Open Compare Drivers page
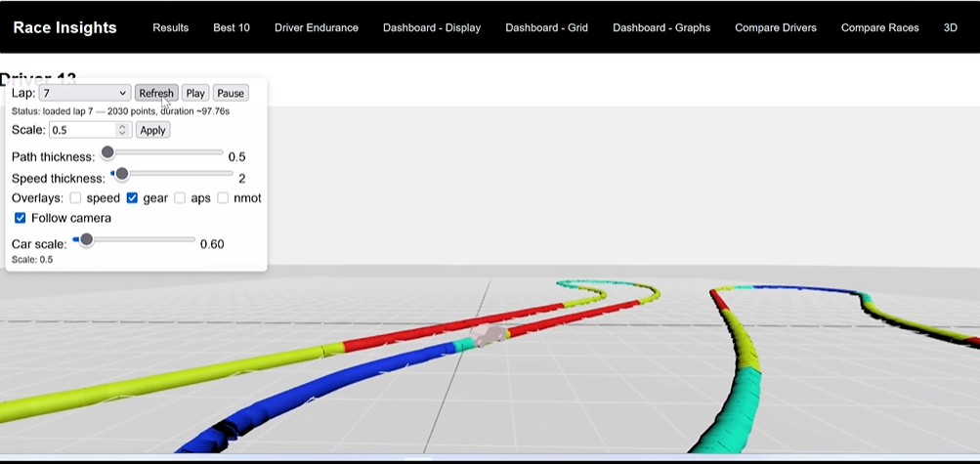 776,27
